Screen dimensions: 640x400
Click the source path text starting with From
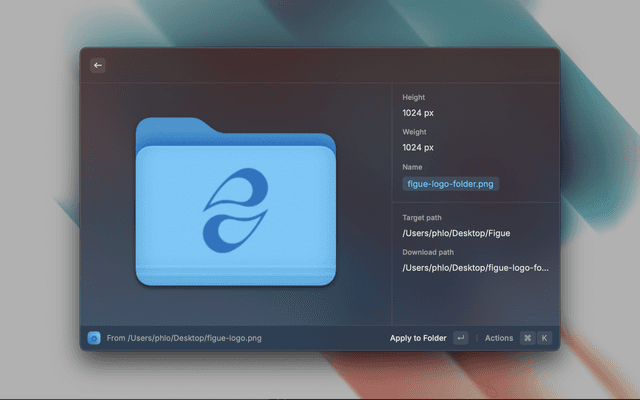[184, 338]
